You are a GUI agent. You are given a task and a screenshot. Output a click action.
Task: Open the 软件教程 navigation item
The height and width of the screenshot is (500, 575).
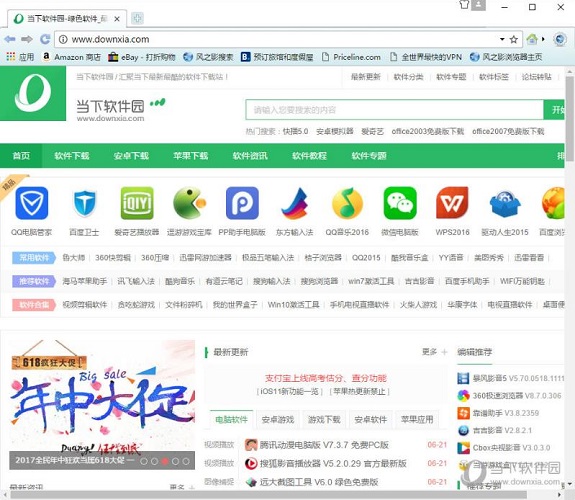coord(310,156)
